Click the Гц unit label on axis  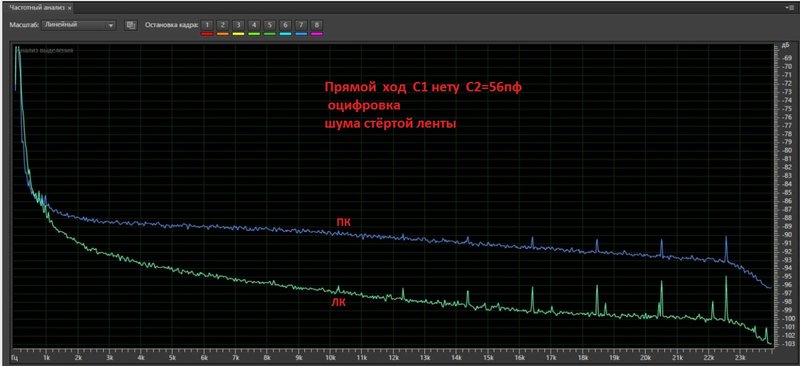point(15,359)
